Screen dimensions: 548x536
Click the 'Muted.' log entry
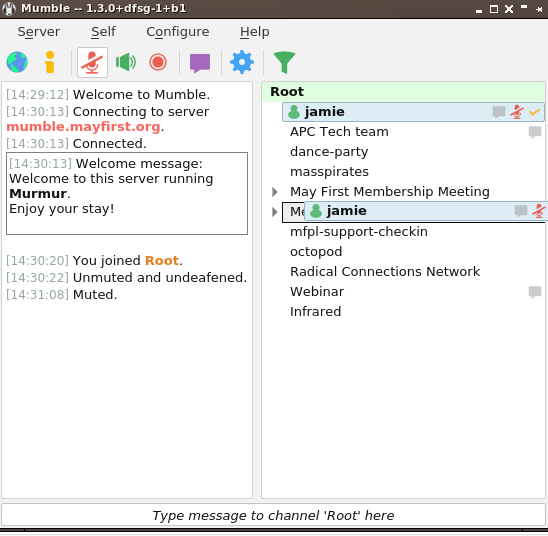(x=62, y=295)
